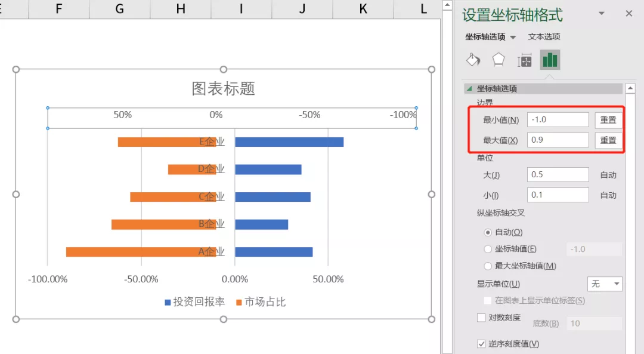Select the 坐标轴值(E) radio button
Screen dimensions: 644x354
click(x=488, y=249)
